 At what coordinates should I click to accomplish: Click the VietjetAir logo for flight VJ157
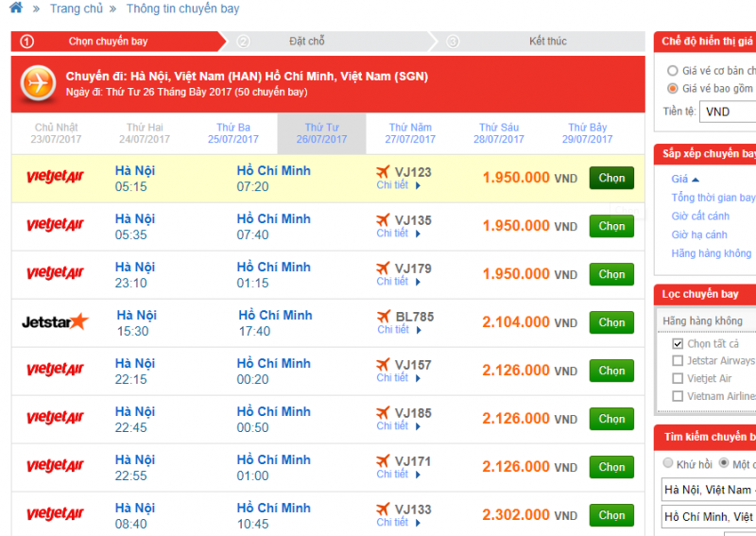pos(55,370)
